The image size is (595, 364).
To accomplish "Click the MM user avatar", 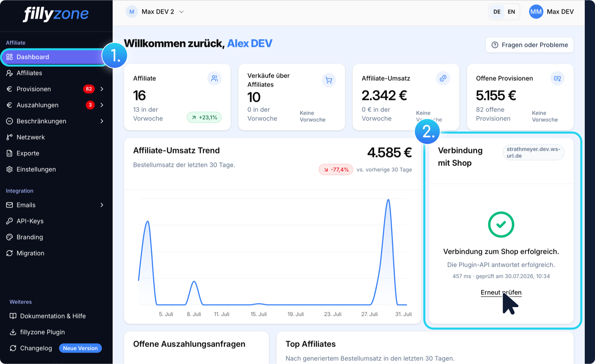I will click(x=536, y=12).
